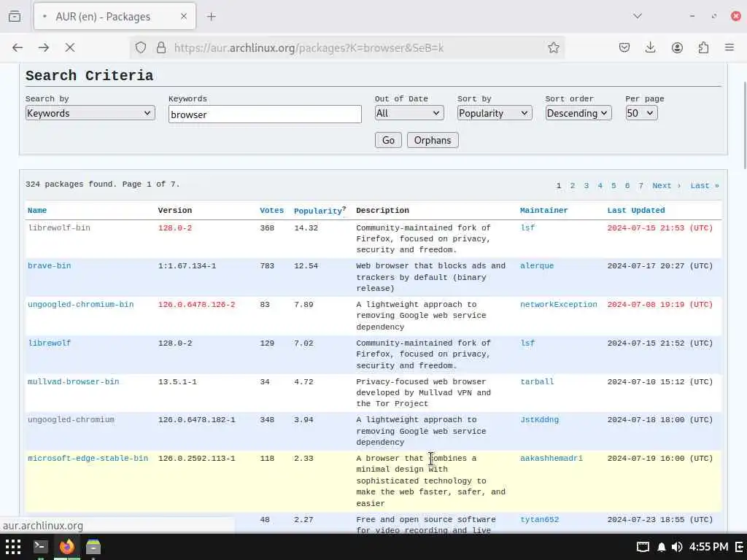Open maintainer networkException profile link
Viewport: 747px width, 560px height.
tap(558, 304)
